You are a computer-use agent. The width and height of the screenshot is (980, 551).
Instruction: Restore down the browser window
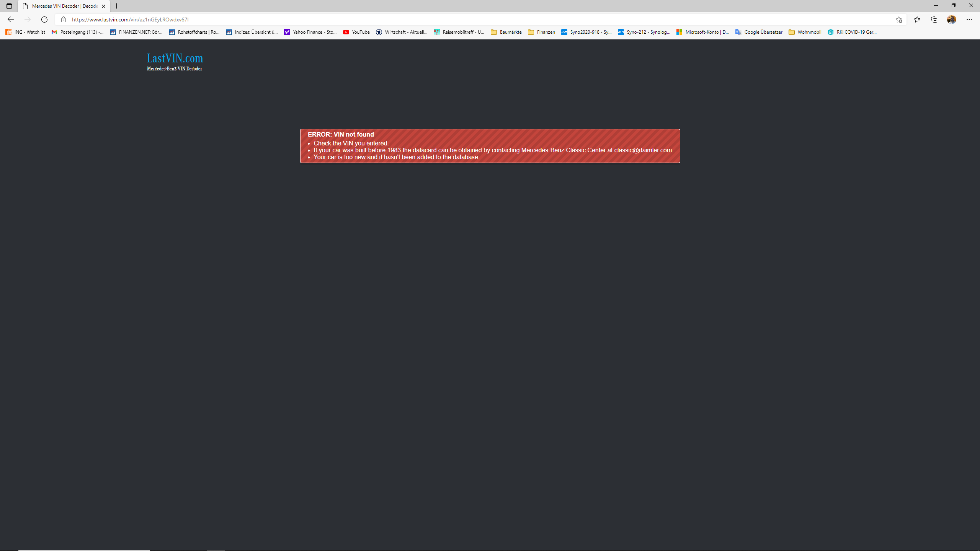[953, 6]
